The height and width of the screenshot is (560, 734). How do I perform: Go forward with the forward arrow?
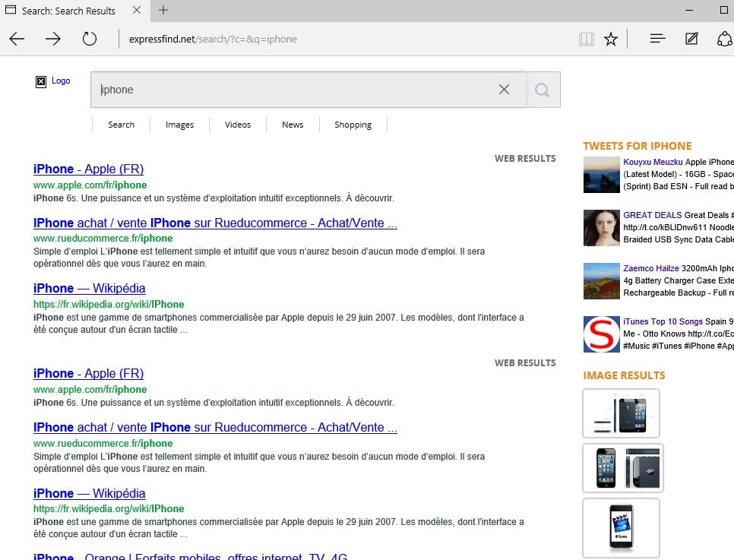tap(53, 39)
